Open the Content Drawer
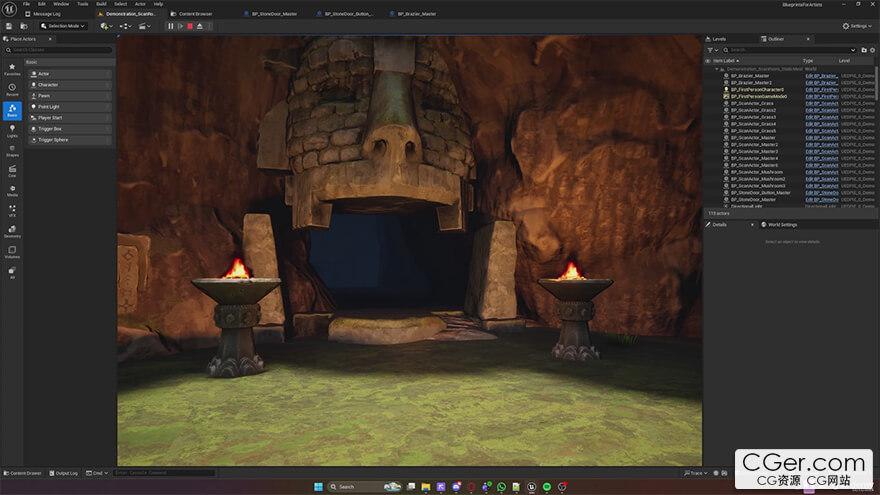 [23, 473]
